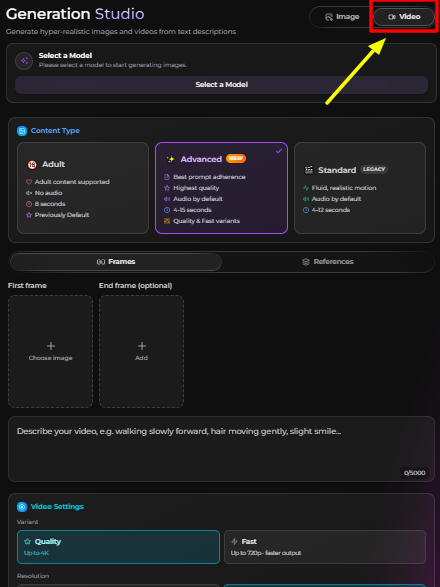Click the document icon beside Best prompt adherence

point(167,177)
